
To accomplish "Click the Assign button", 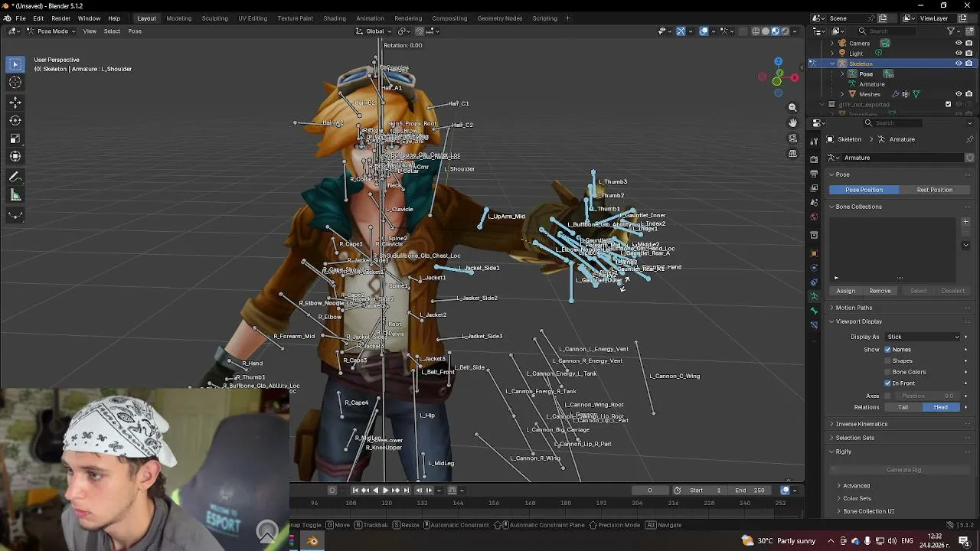I will point(845,291).
